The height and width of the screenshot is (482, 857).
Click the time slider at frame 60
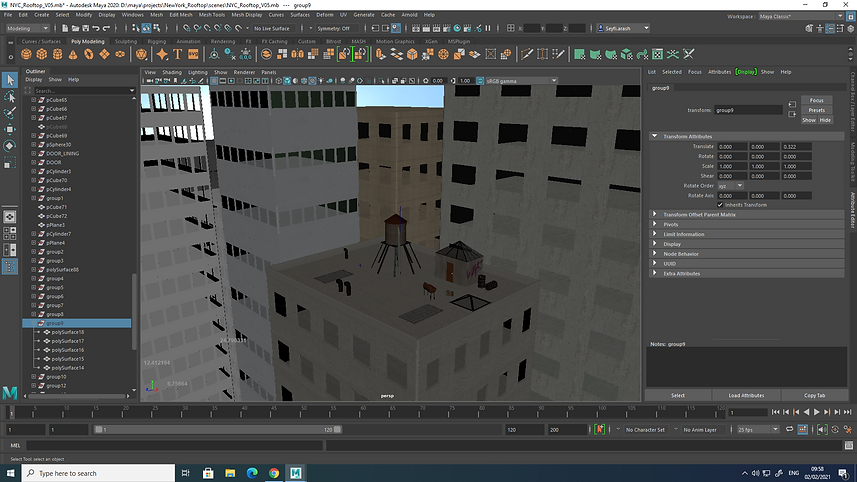362,411
